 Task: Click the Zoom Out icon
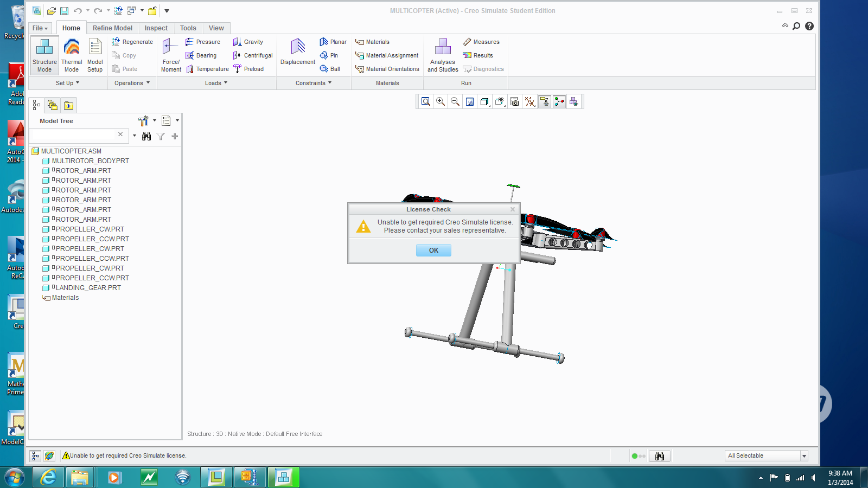click(455, 101)
